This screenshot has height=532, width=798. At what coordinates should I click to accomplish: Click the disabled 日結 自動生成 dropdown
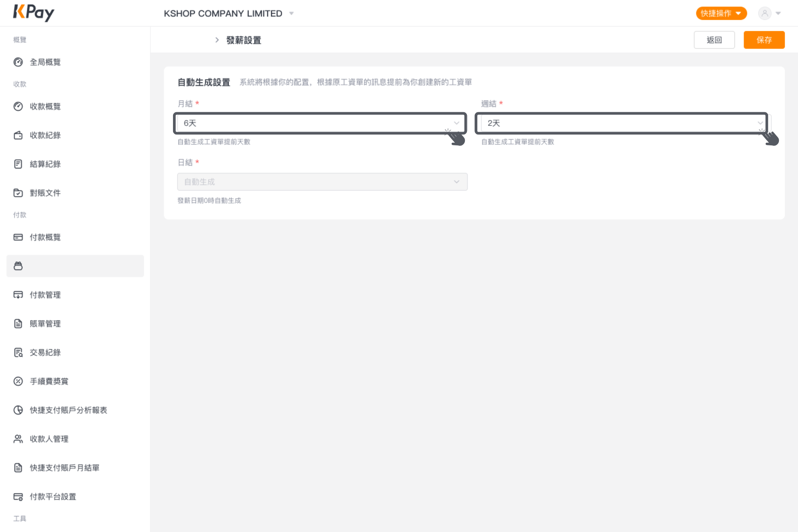[x=322, y=182]
